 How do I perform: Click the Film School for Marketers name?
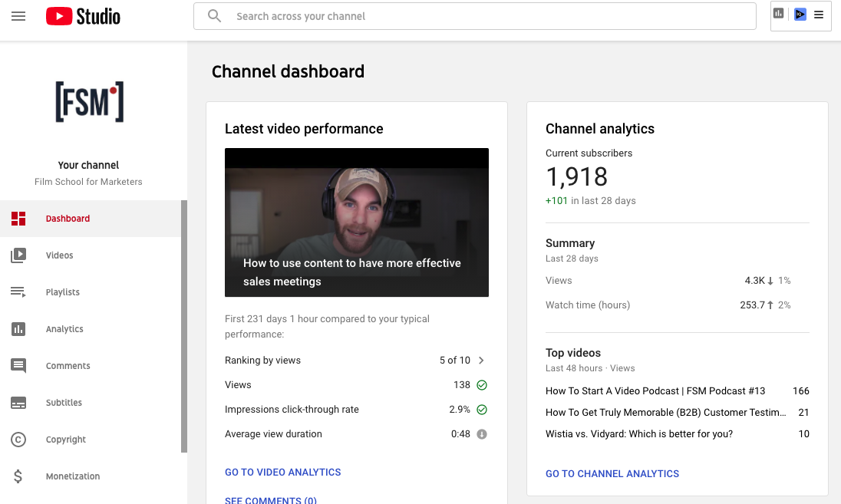tap(88, 182)
